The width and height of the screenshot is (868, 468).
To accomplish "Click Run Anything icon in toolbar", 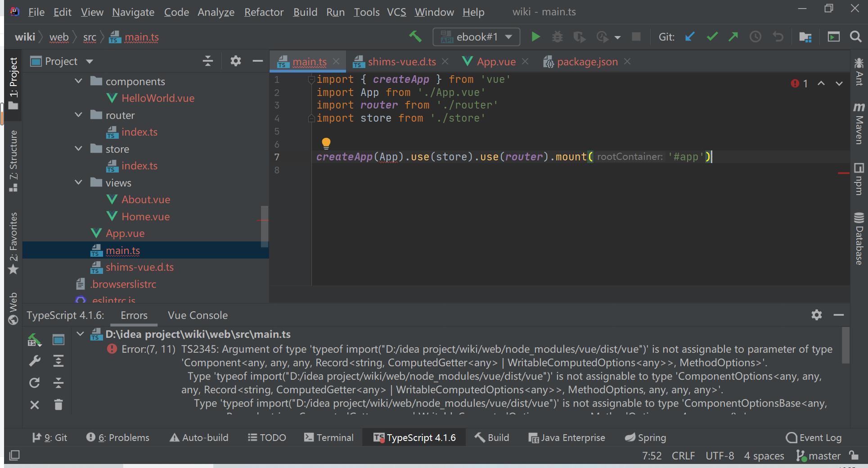I will 833,37.
